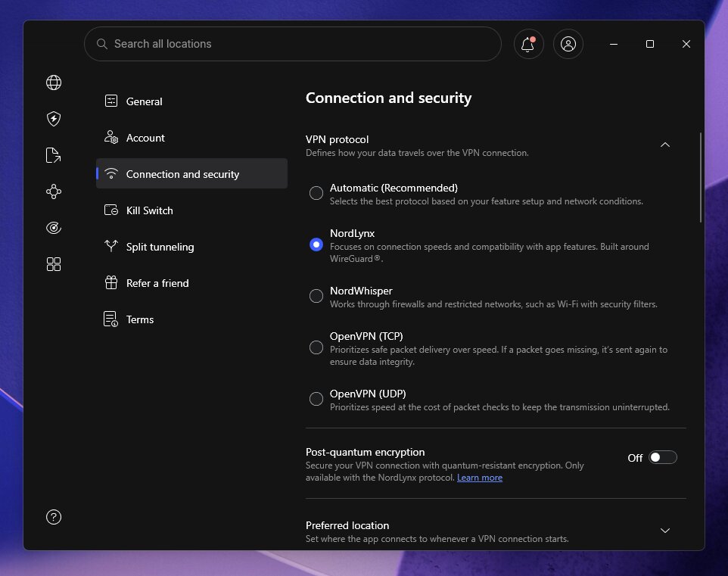Click the Preferred location heading text
The width and height of the screenshot is (728, 576).
[x=347, y=525]
